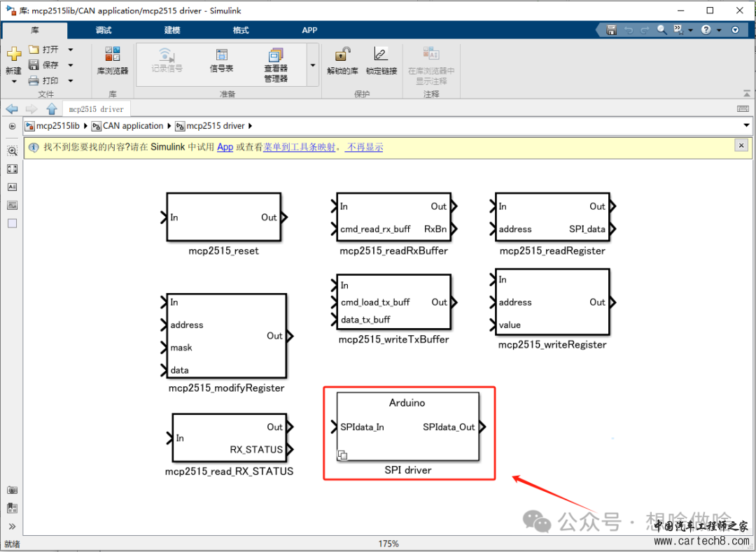Screen dimensions: 756x552
Task: Switch to the 库 ribbon tab
Action: 35,30
